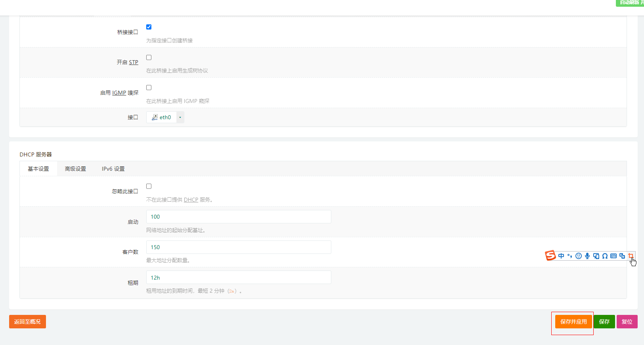This screenshot has height=345, width=644.
Task: Click the hint text 为指定接口创建桥接
Action: [x=169, y=40]
